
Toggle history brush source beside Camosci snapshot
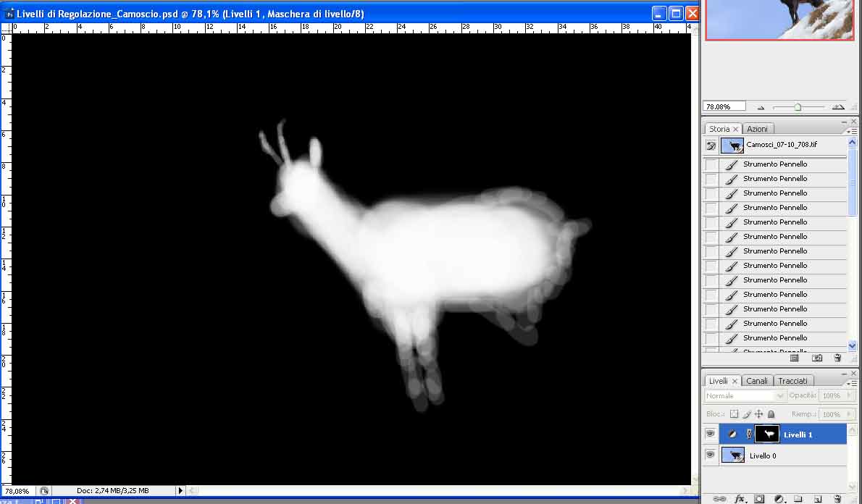[x=711, y=146]
